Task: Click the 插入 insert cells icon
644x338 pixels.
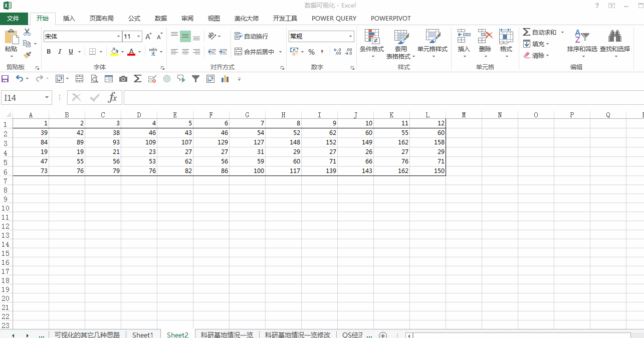Action: tap(464, 37)
